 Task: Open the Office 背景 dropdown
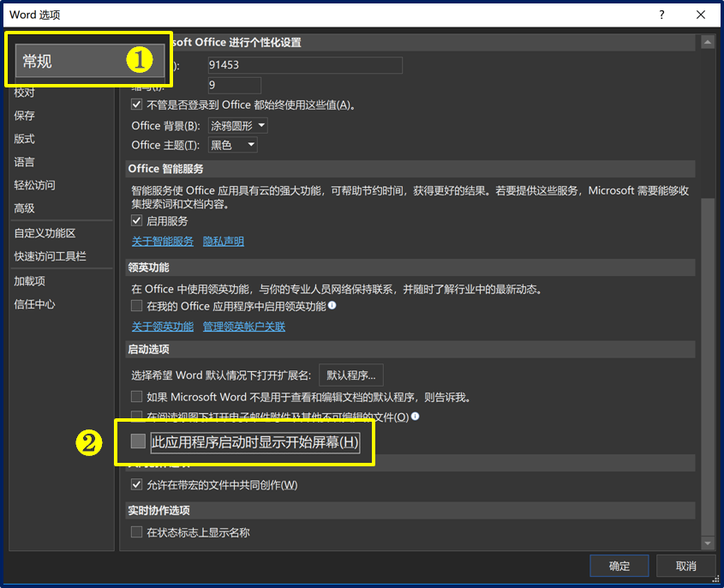click(238, 126)
